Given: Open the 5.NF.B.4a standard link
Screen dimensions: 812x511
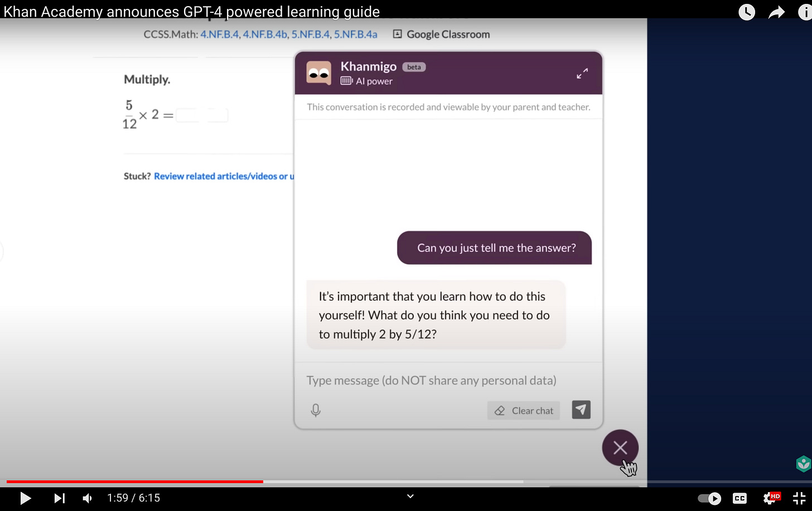Looking at the screenshot, I should click(x=356, y=34).
